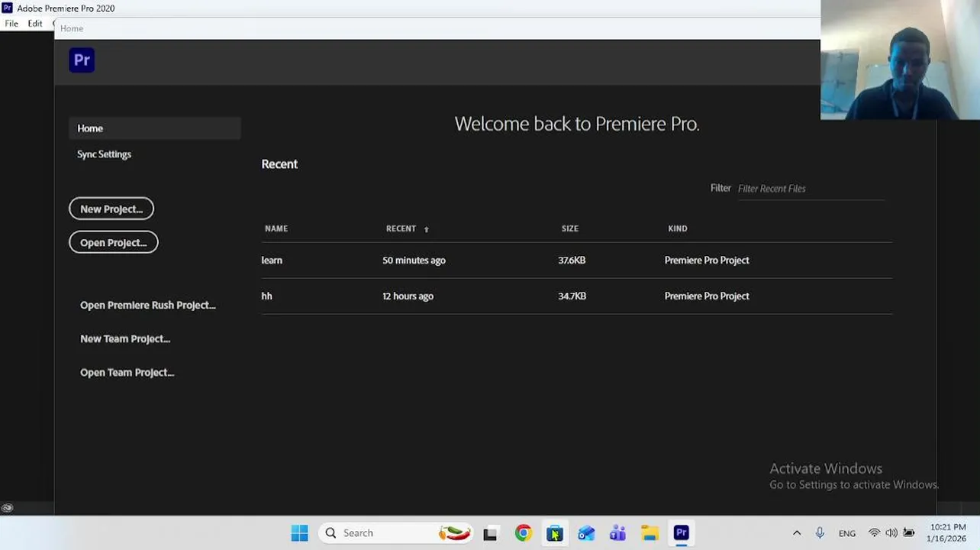Click Premiere Pro Project in hh row
980x550 pixels.
click(707, 296)
